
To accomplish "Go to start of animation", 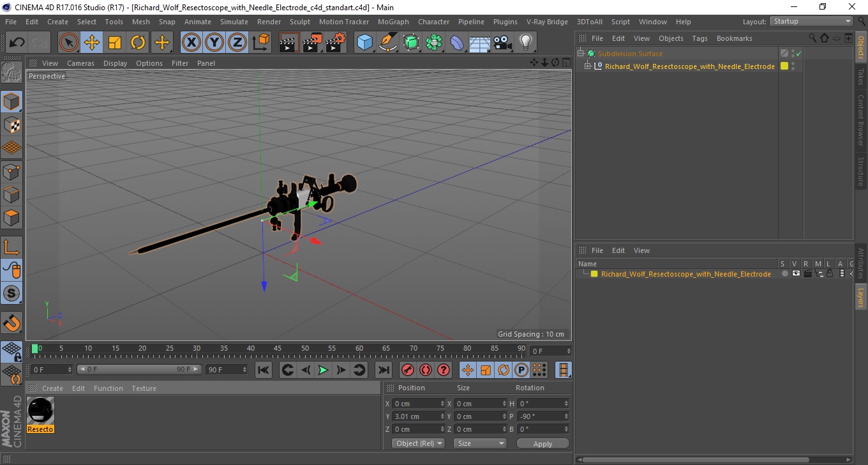I will point(264,370).
